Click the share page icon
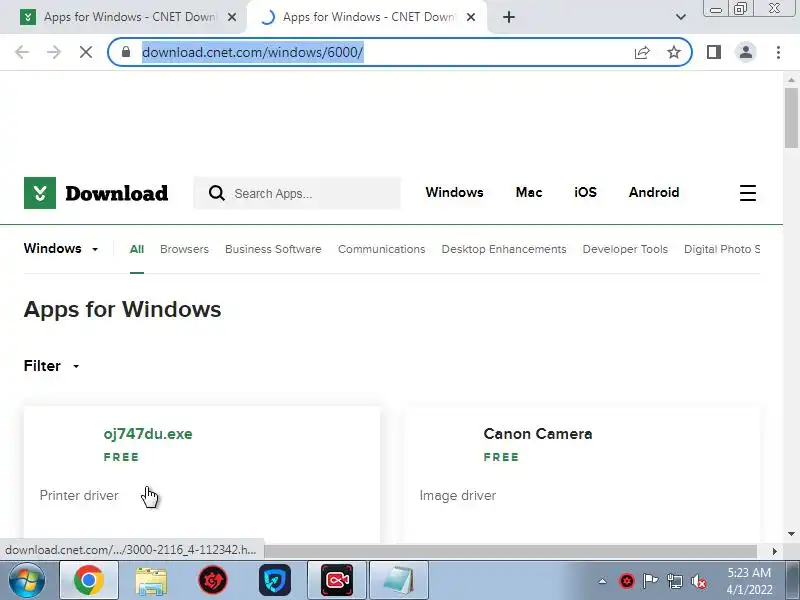800x600 pixels. (x=642, y=52)
